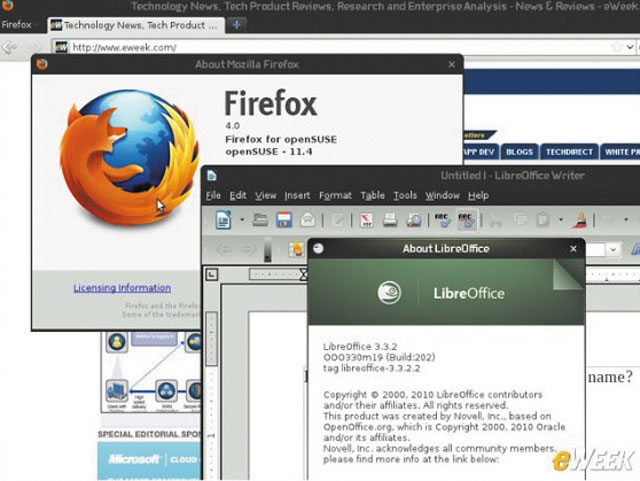The height and width of the screenshot is (481, 640).
Task: Open the Format menu in LibreOffice Writer
Action: pos(335,196)
